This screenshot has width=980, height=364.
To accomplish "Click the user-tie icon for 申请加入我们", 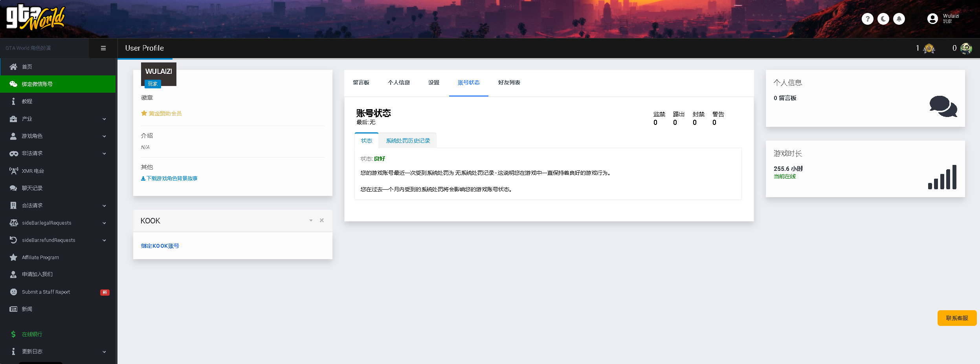I will point(13,274).
